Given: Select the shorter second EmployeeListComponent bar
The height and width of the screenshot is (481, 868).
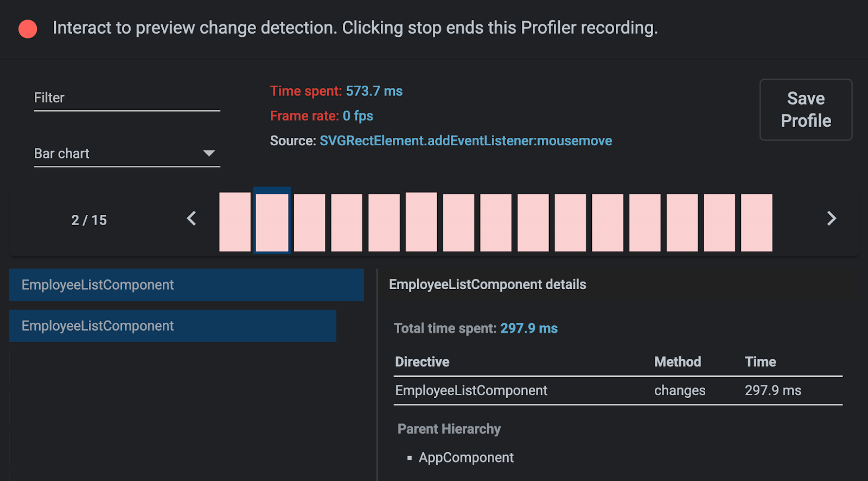Looking at the screenshot, I should [173, 326].
